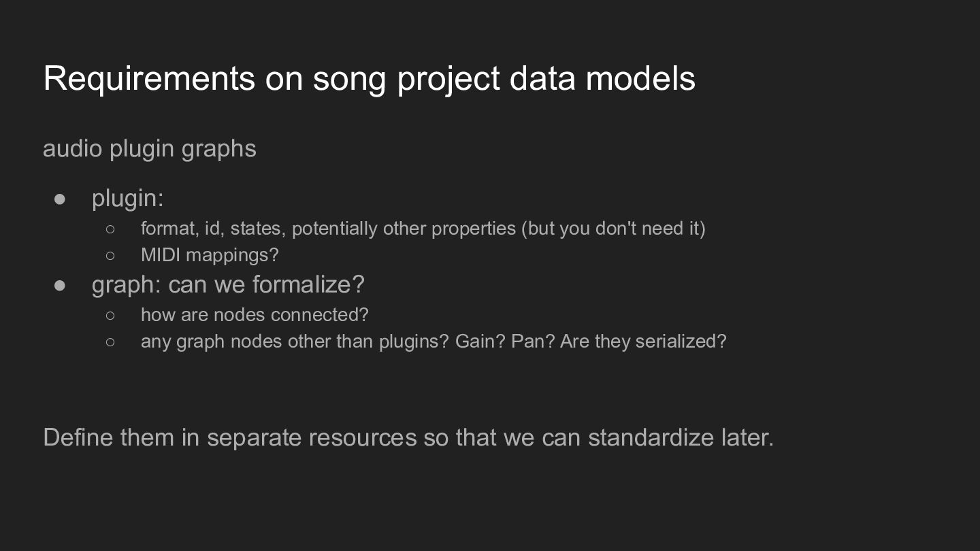Click the hollow bullet before 'how are nodes connected?'
This screenshot has width=980, height=551.
tap(110, 315)
